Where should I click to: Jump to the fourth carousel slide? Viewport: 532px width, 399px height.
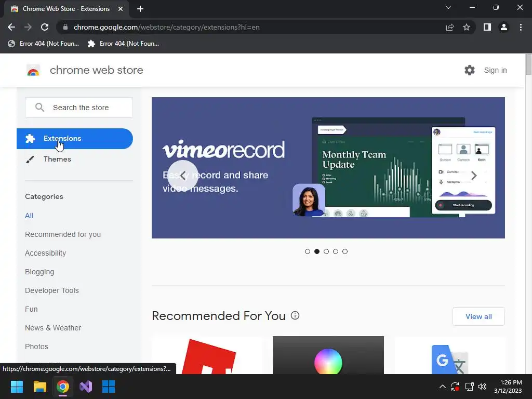[x=336, y=251]
